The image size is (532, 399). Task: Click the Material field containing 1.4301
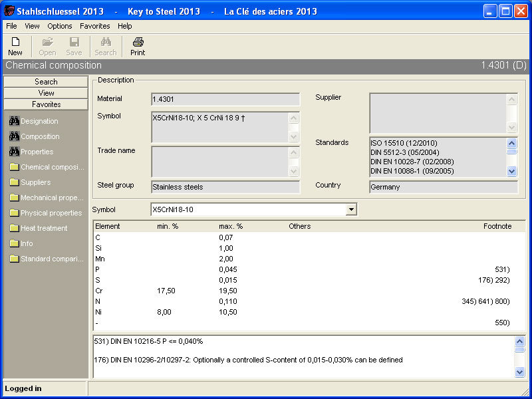coord(225,99)
